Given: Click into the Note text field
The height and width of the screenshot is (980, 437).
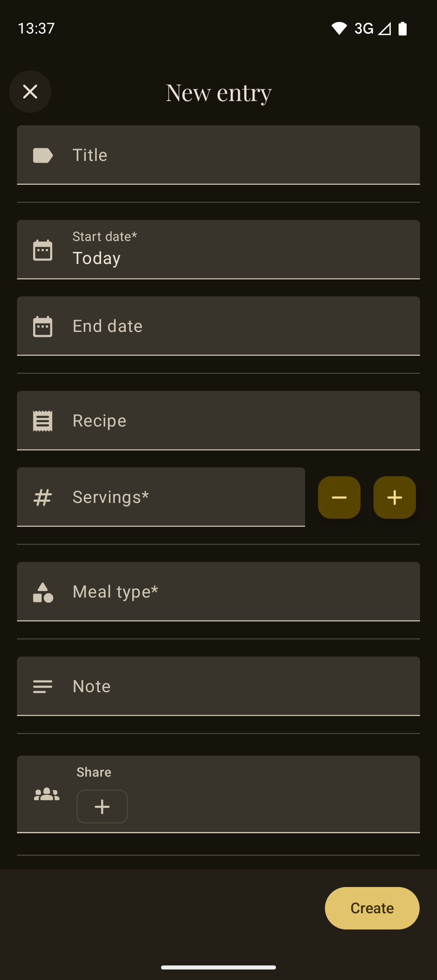Looking at the screenshot, I should (243, 686).
